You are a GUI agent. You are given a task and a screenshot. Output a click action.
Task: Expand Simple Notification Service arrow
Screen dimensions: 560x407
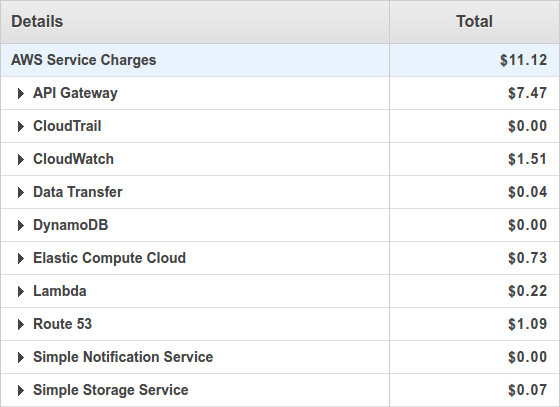pos(21,357)
